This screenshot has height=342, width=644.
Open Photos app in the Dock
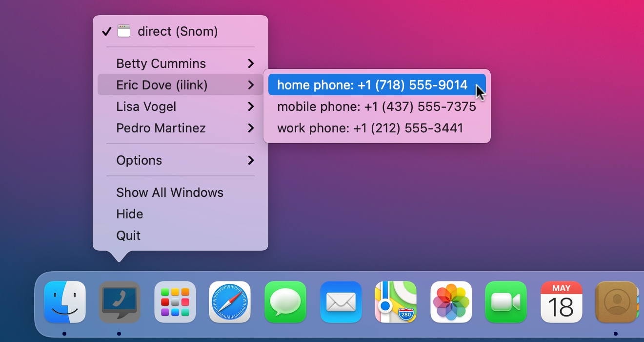[x=451, y=302]
